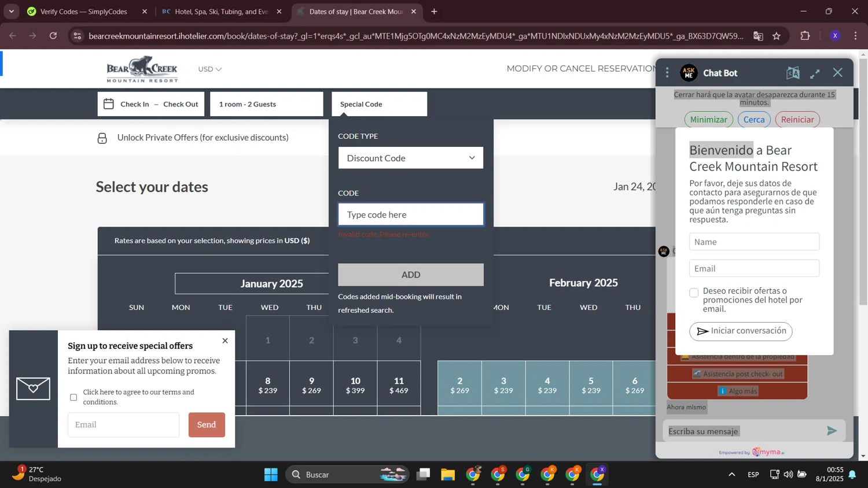868x488 pixels.
Task: Click the Email field in signup popup
Action: pos(124,425)
